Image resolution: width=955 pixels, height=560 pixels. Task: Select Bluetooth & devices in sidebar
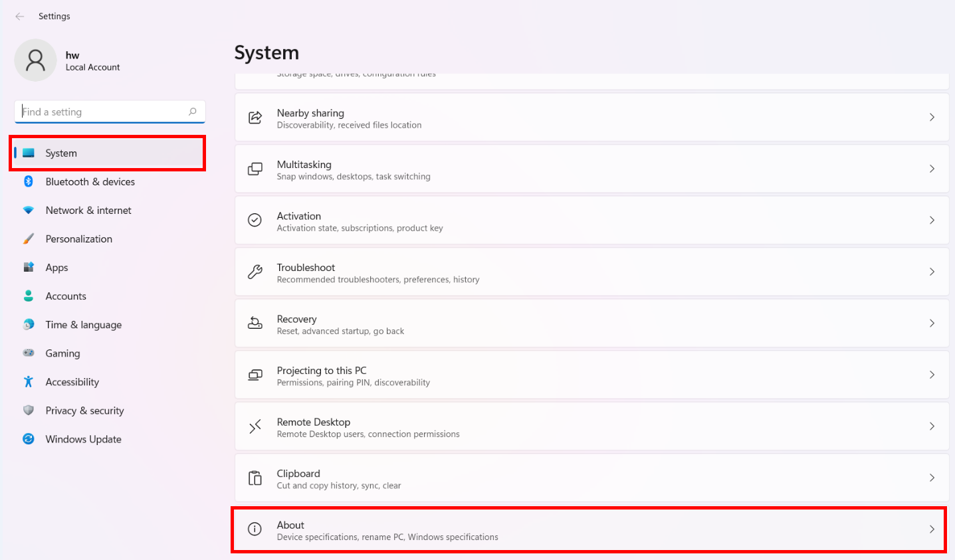90,181
